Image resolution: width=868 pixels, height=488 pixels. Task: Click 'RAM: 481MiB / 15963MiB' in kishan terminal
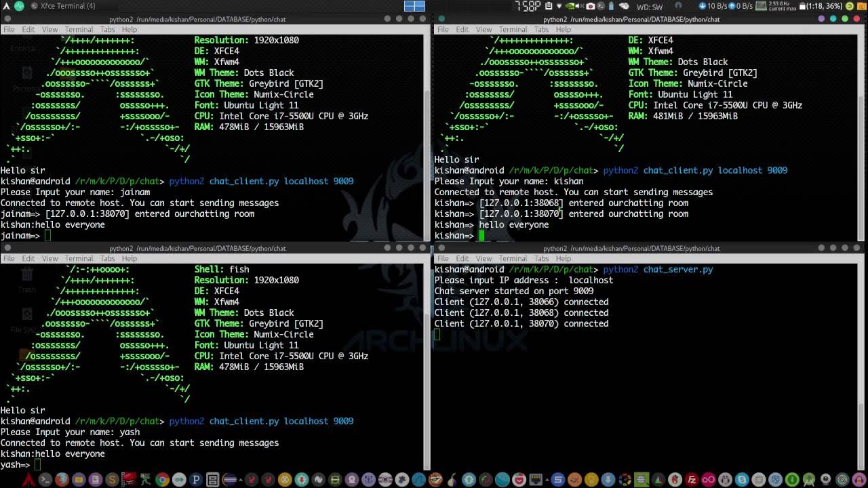(x=683, y=116)
